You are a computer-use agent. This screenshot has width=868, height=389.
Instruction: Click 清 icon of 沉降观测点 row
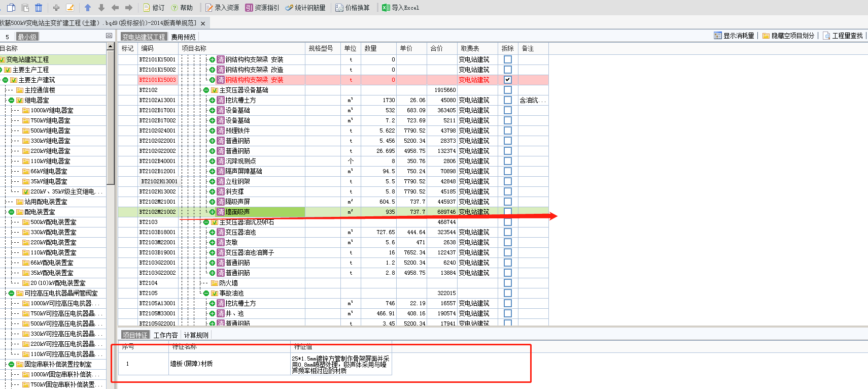coord(221,161)
